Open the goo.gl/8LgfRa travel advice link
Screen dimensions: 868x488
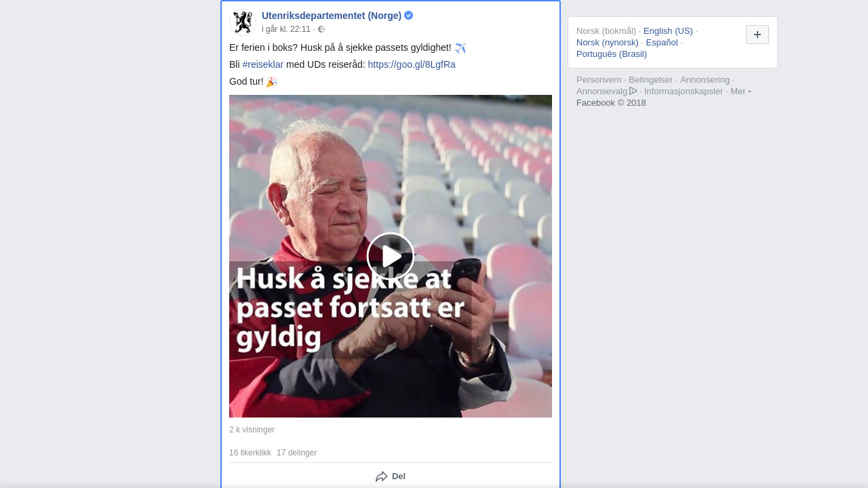click(412, 64)
